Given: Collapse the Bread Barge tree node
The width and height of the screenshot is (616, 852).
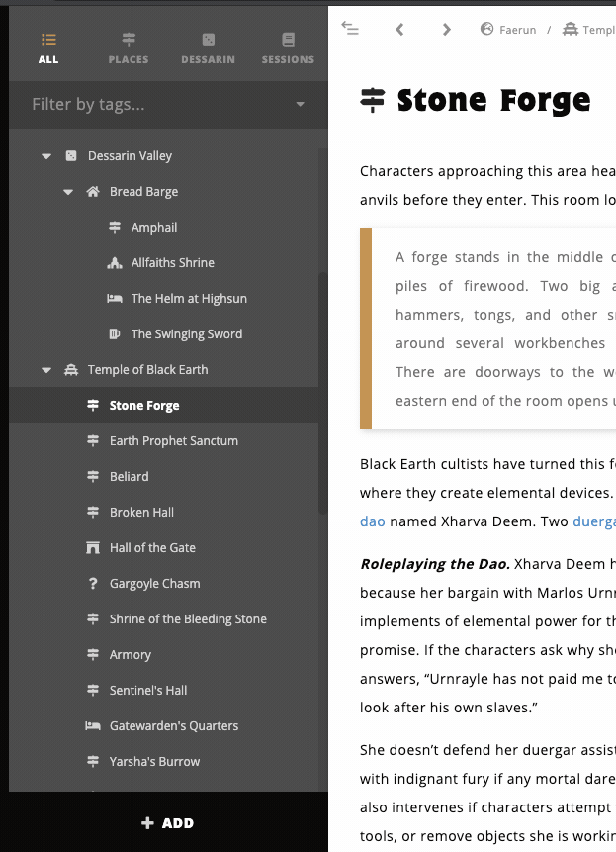Looking at the screenshot, I should tap(68, 192).
